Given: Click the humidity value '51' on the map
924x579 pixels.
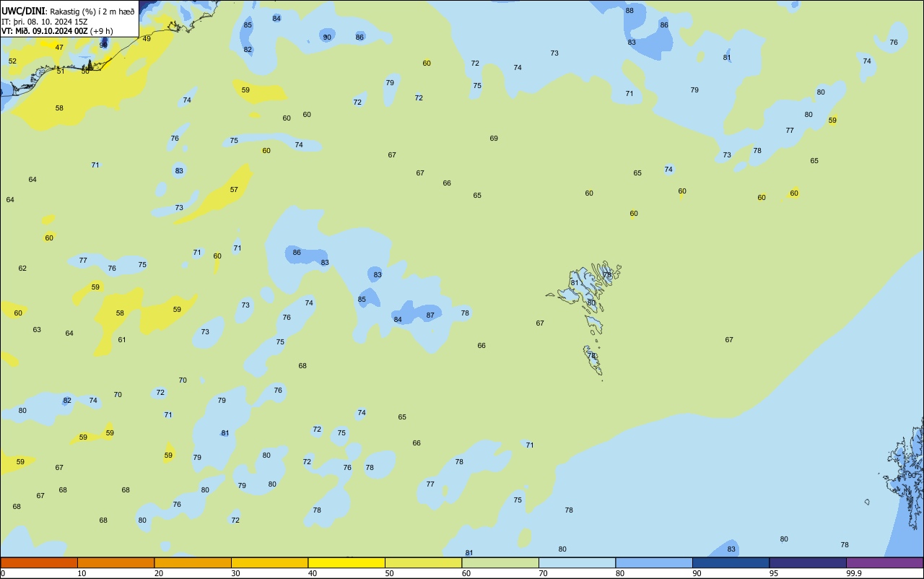Looking at the screenshot, I should [61, 71].
